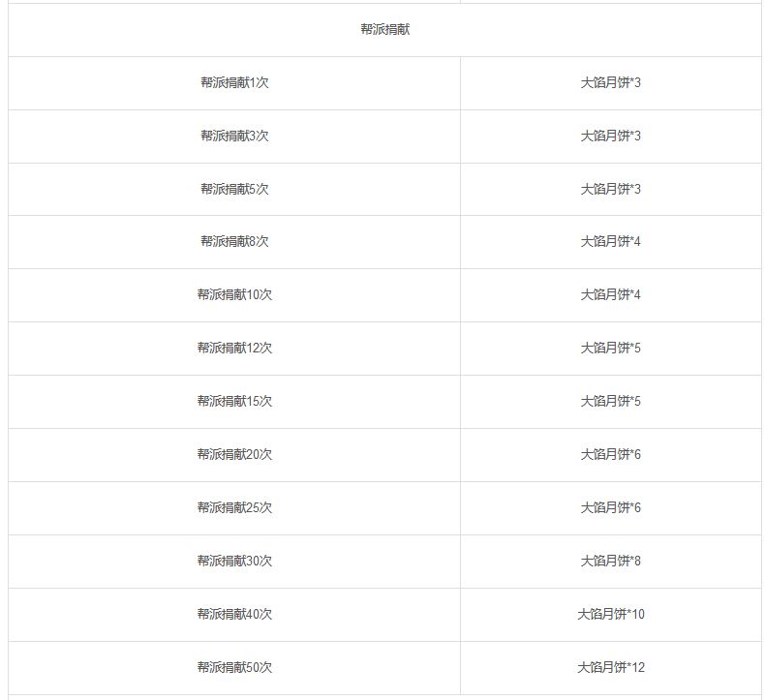Select the 帮派捐献5次 cell

click(234, 189)
